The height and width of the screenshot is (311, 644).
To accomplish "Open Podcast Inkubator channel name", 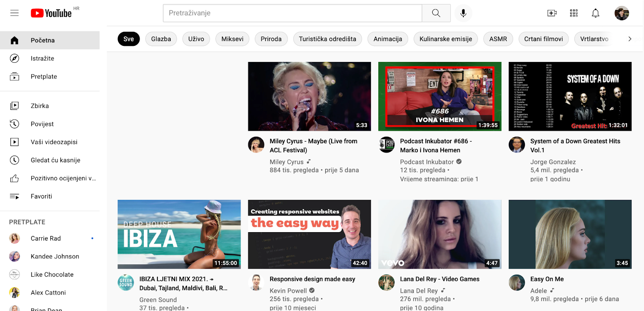I will point(427,162).
